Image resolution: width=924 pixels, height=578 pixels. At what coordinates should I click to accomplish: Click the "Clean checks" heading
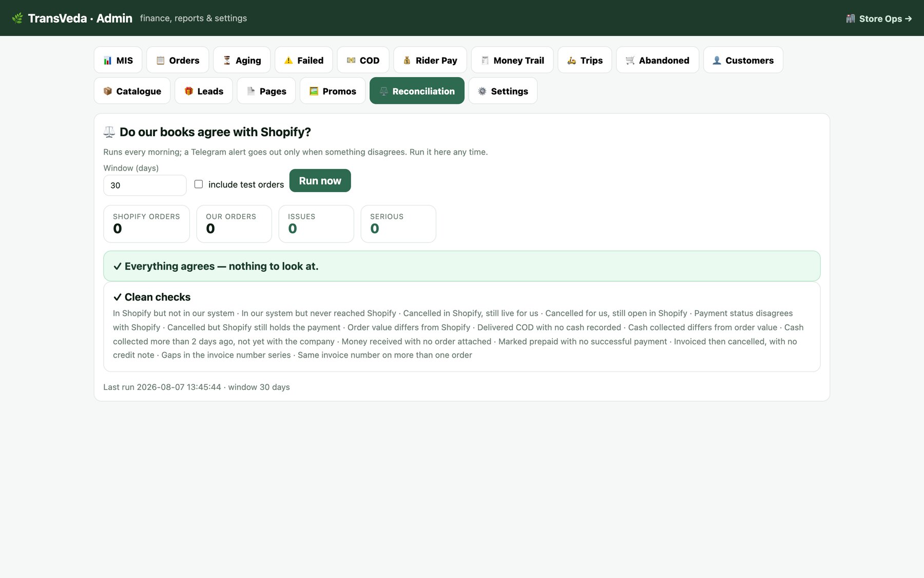pos(152,297)
